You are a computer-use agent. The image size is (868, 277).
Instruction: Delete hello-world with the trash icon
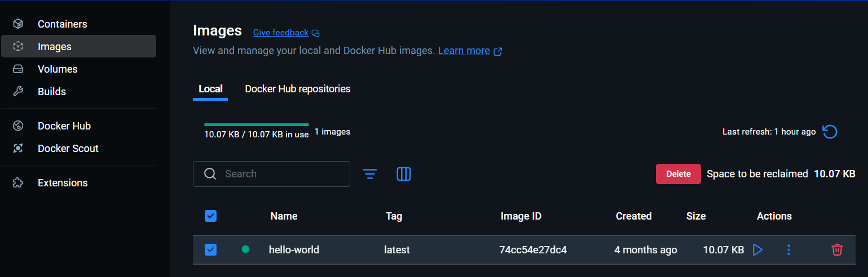tap(837, 249)
